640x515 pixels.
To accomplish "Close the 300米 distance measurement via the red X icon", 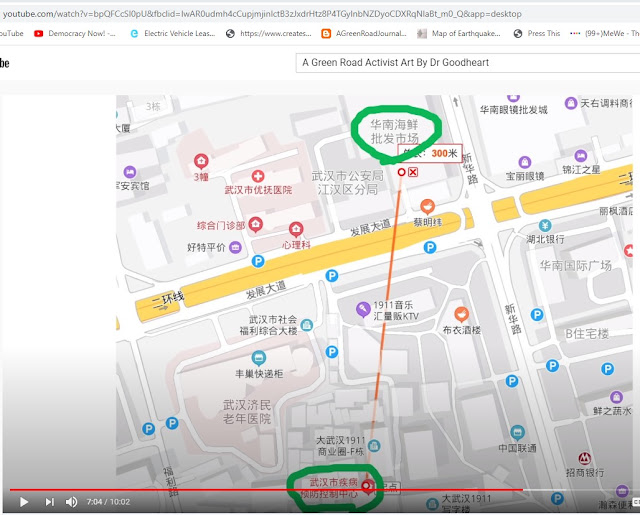I will 413,172.
